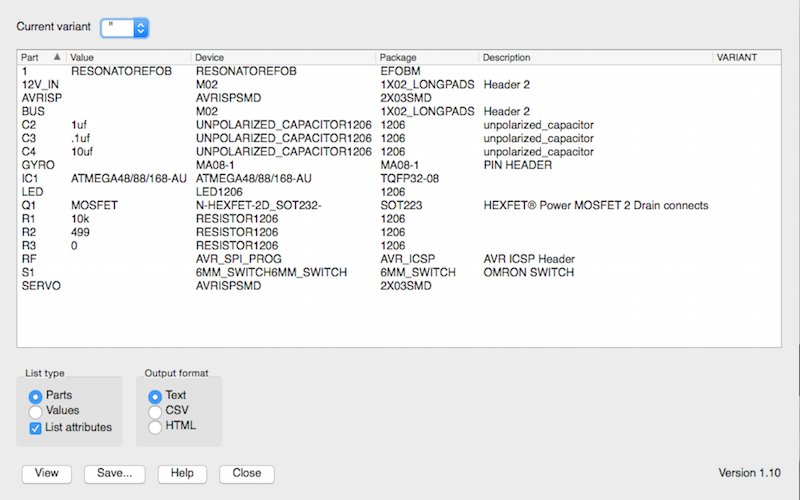Image resolution: width=800 pixels, height=500 pixels.
Task: Click the TQFP32-08 package entry
Action: [x=410, y=179]
